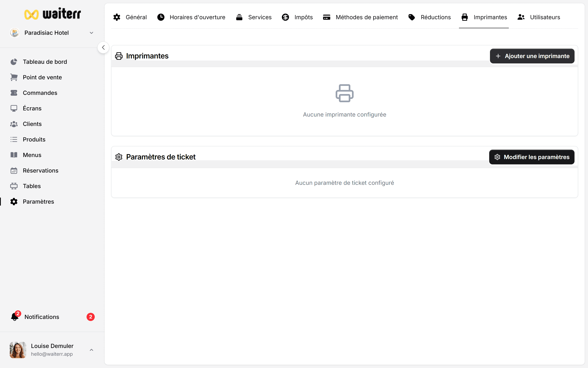Click the Point de vente cart icon

pyautogui.click(x=14, y=77)
